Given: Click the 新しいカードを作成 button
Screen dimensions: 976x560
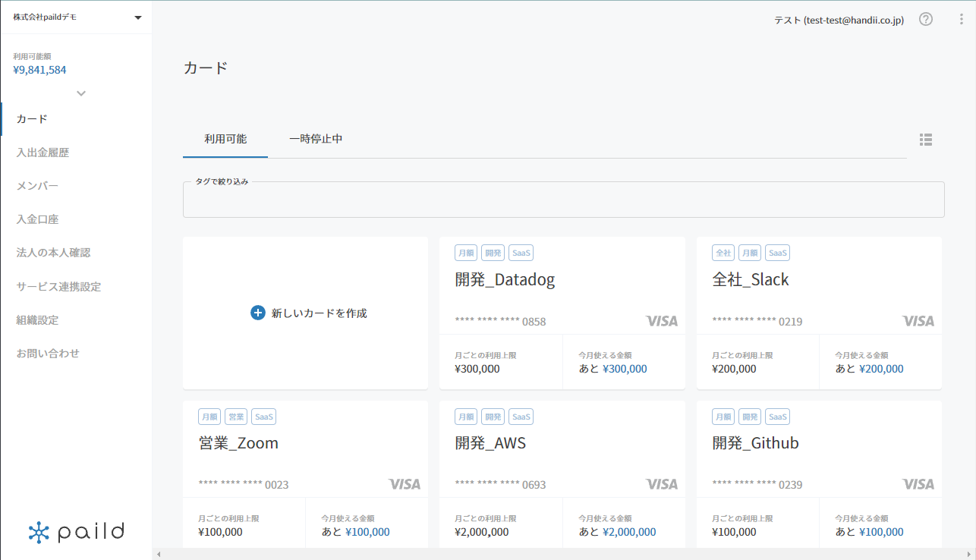Looking at the screenshot, I should [309, 313].
